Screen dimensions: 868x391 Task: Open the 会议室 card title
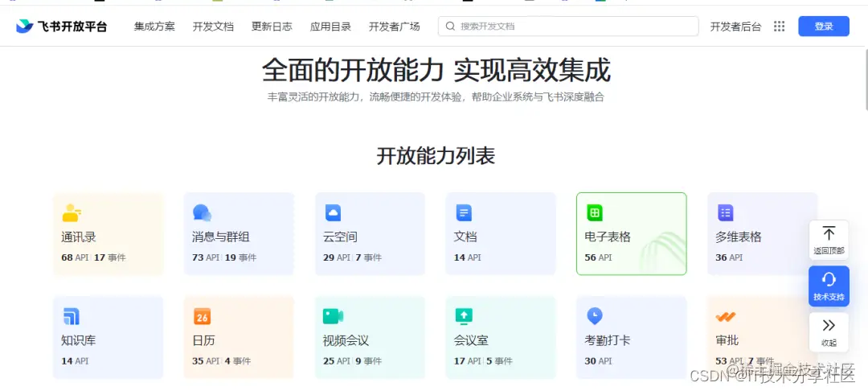471,340
